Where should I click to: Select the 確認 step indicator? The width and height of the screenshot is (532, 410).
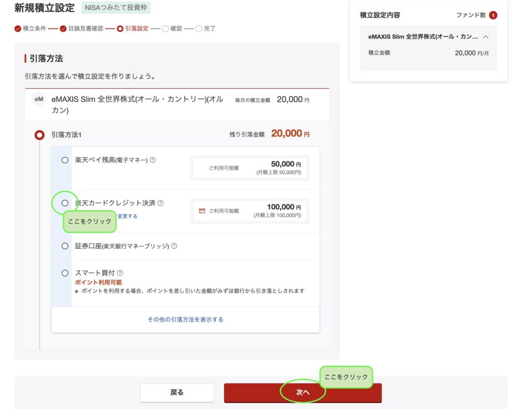pyautogui.click(x=172, y=29)
